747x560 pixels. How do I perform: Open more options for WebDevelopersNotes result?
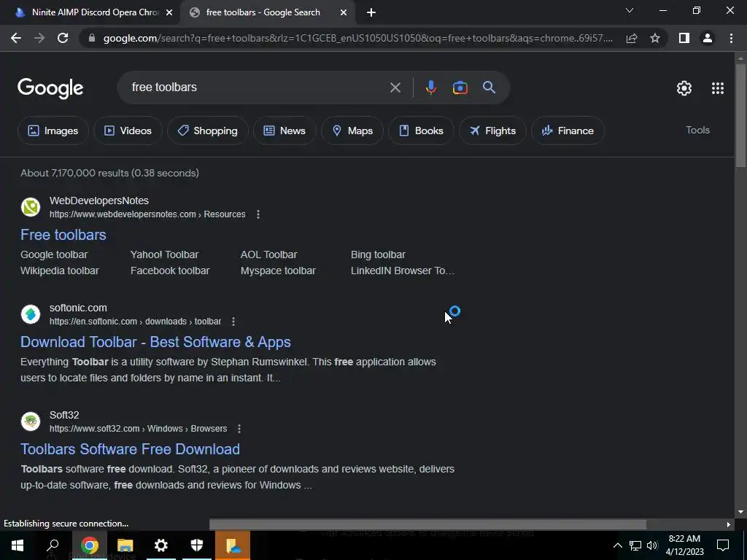pos(258,214)
